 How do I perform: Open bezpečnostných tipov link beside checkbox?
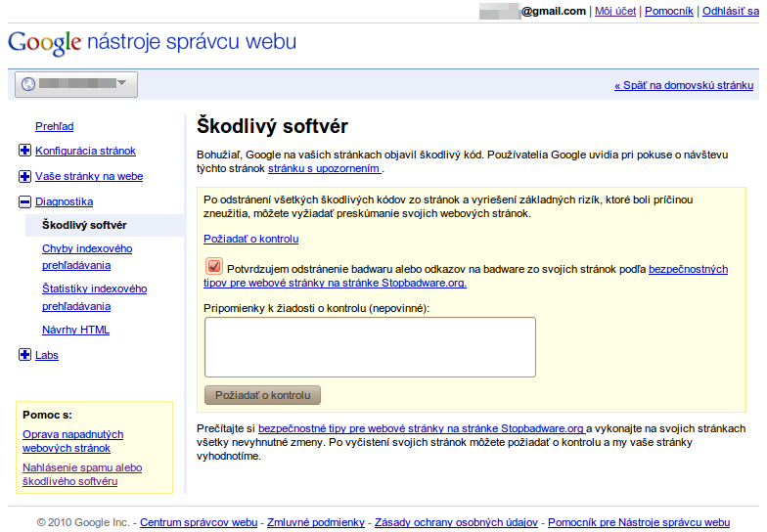point(688,269)
